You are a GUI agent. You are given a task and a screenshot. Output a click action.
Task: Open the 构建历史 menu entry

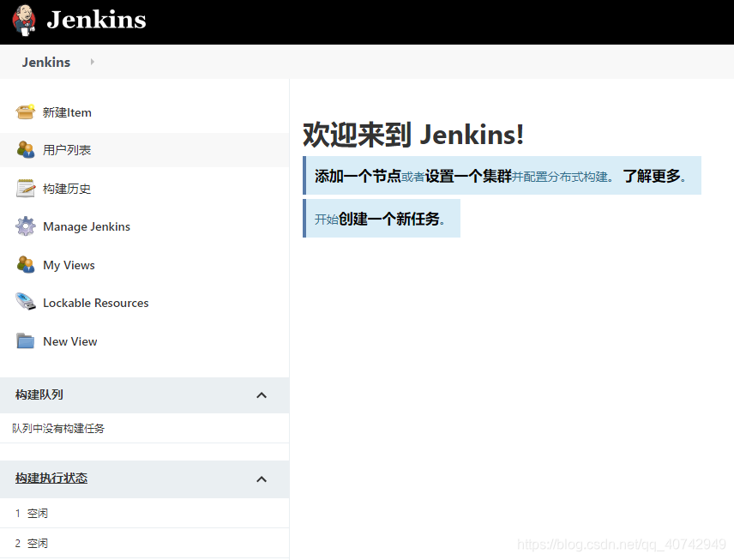coord(67,189)
